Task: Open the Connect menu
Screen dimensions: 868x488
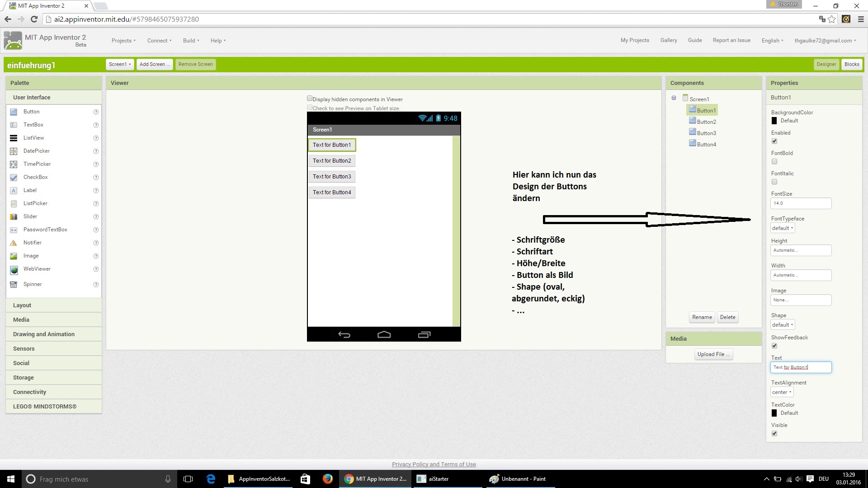Action: (x=159, y=41)
